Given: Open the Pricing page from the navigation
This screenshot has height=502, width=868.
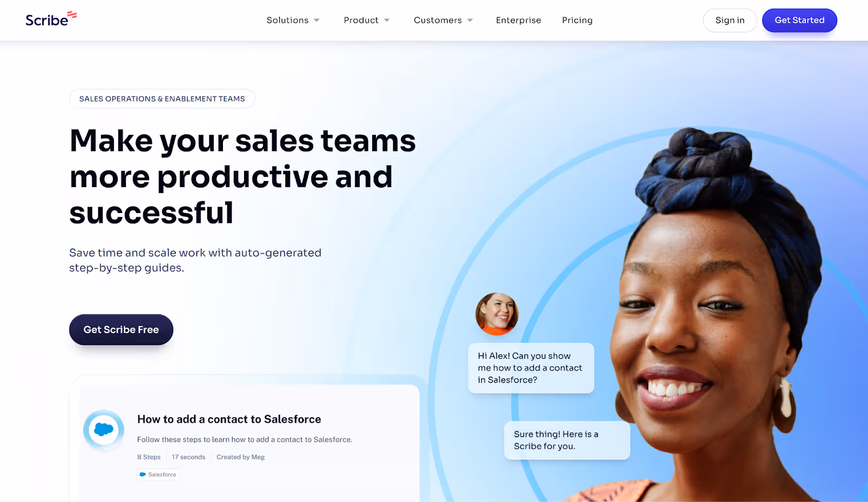Looking at the screenshot, I should [577, 20].
